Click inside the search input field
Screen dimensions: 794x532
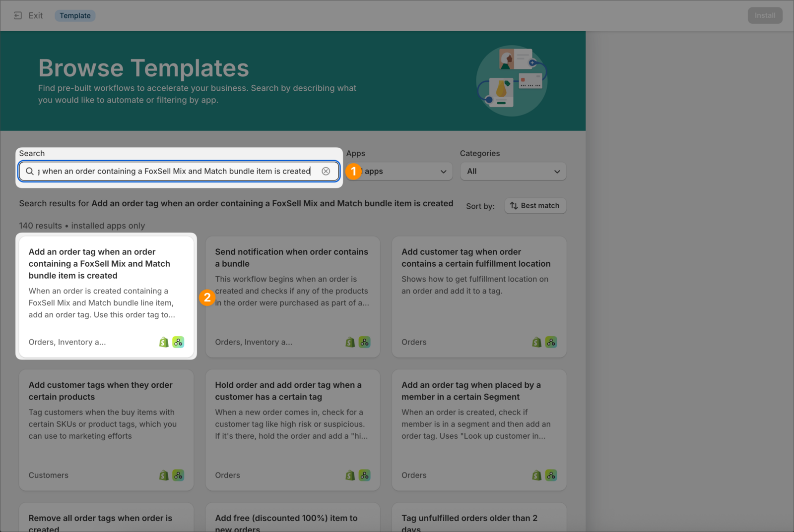(174, 171)
